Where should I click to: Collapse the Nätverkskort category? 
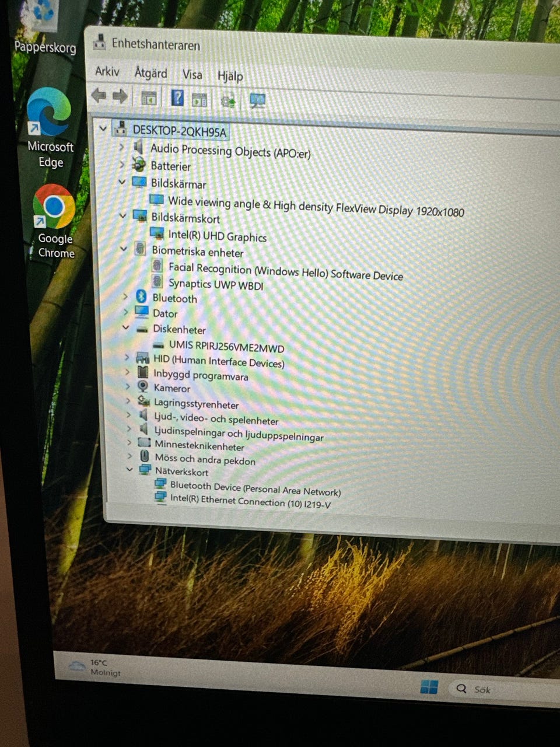click(x=129, y=469)
